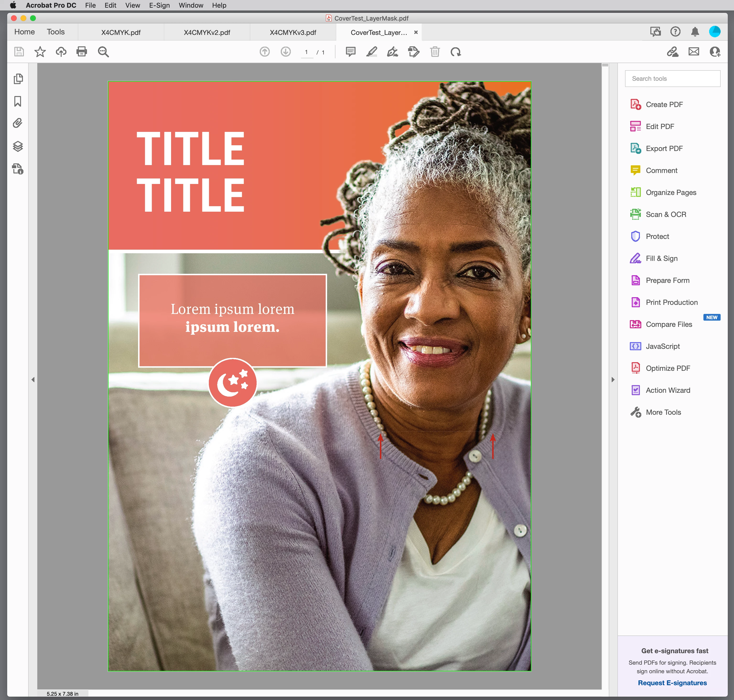Click the Print file toolbar icon
The width and height of the screenshot is (734, 700).
coord(82,52)
